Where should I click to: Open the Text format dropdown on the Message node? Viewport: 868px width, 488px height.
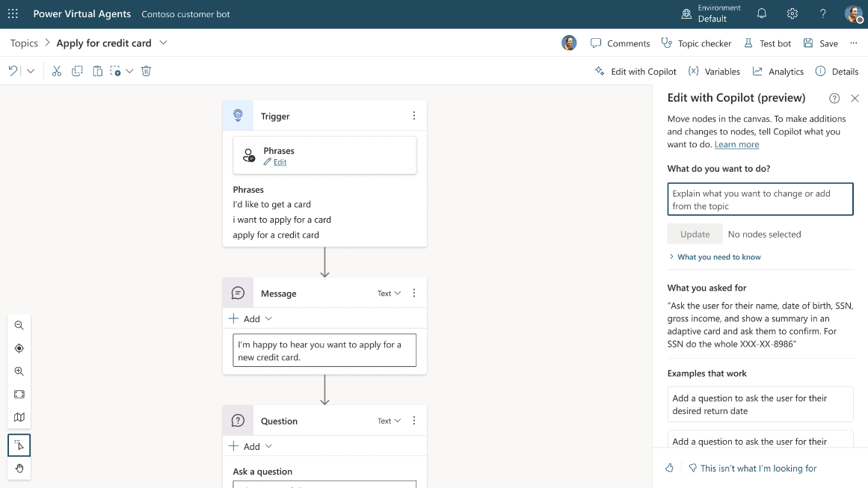pos(388,293)
